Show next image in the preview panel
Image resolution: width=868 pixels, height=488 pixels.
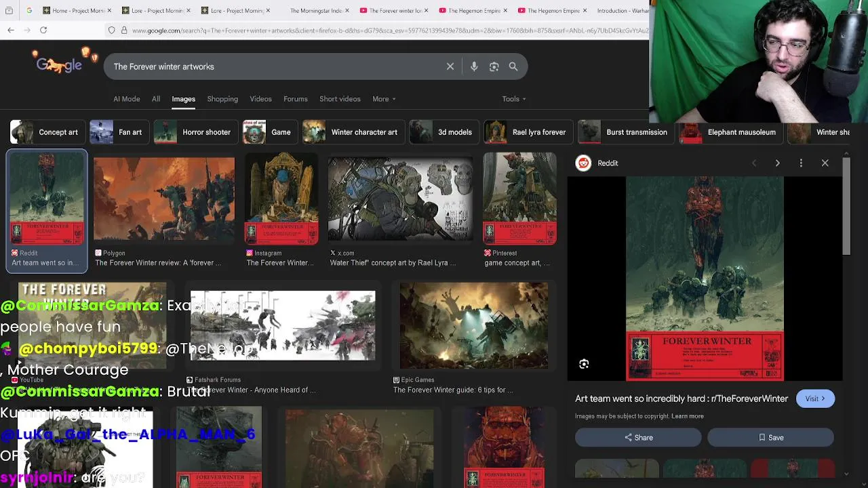[x=777, y=163]
